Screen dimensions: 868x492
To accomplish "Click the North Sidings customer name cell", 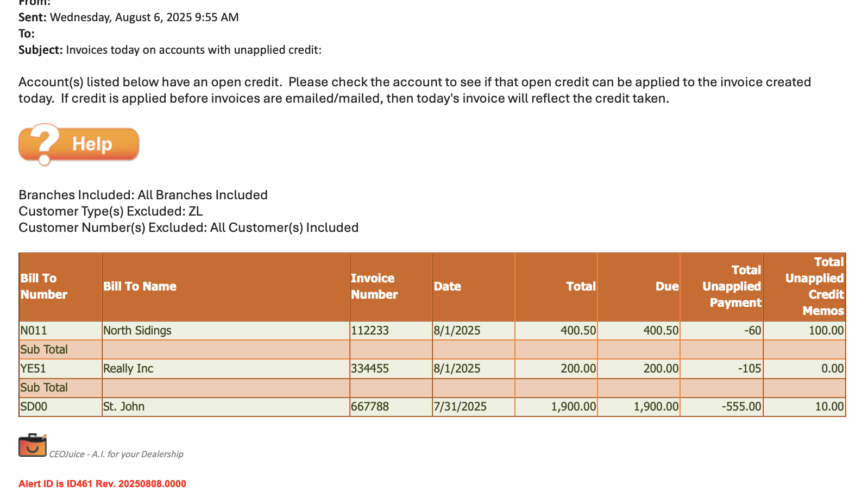I will tap(226, 331).
